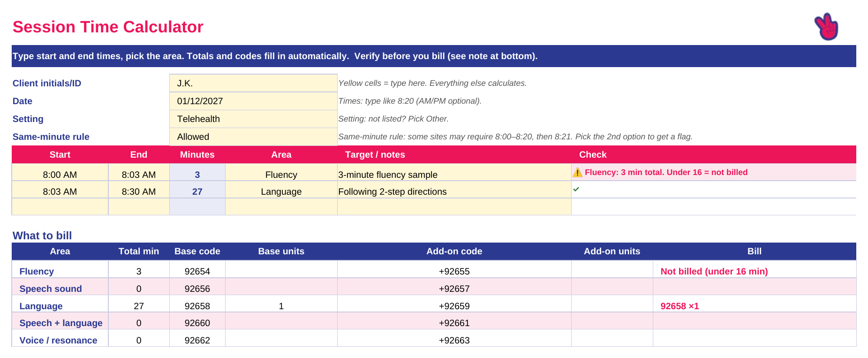
Task: Click the green checkmark in the Language row
Action: tap(576, 189)
